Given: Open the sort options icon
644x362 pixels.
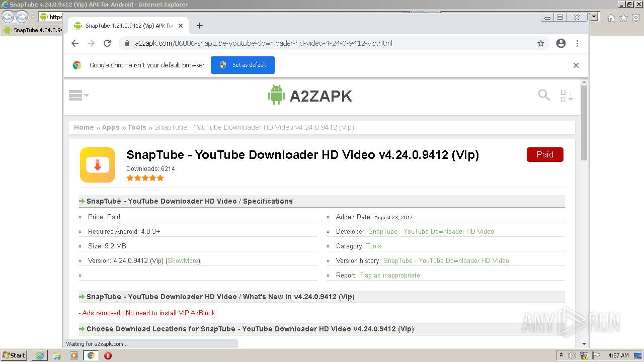Looking at the screenshot, I should [x=567, y=96].
